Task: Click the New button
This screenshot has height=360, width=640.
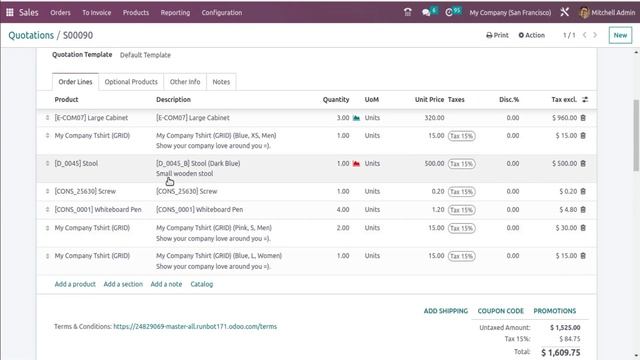Action: click(620, 35)
